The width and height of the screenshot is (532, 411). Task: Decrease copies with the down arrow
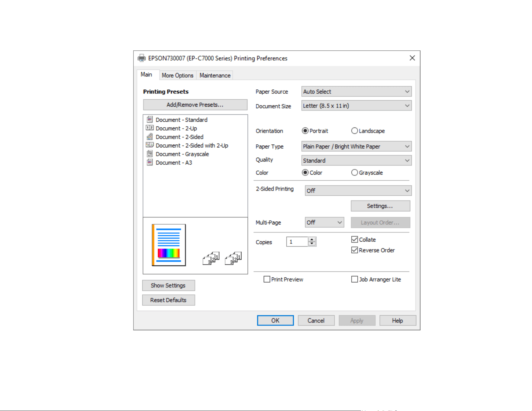[x=312, y=244]
